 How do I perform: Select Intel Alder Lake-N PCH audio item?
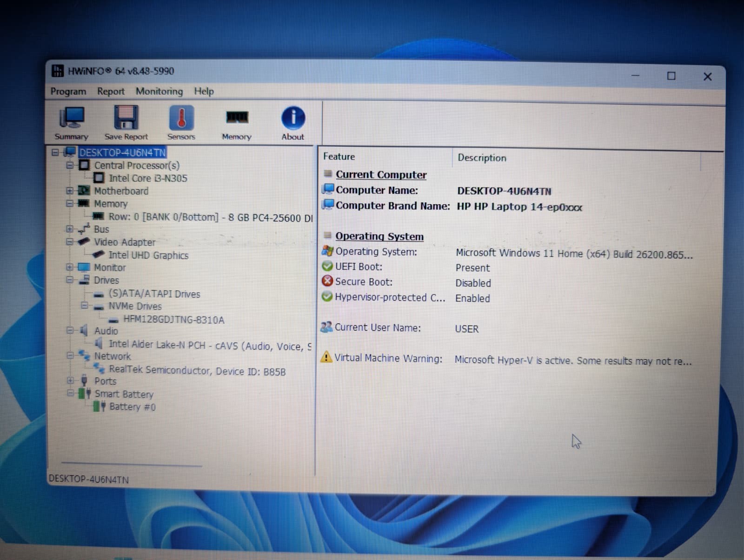point(210,345)
